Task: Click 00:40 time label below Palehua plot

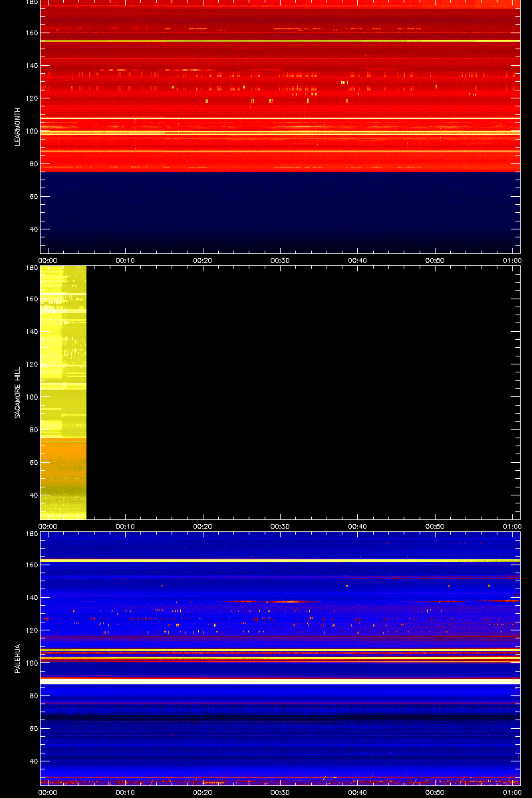Action: [358, 792]
